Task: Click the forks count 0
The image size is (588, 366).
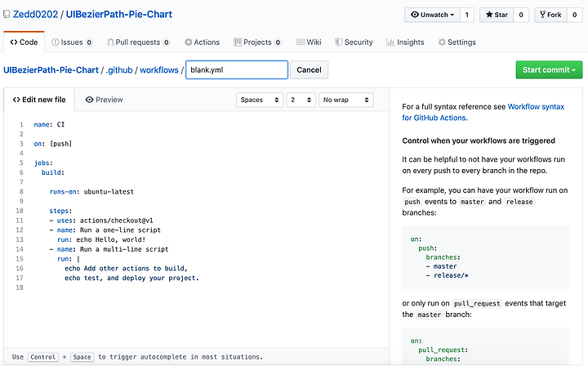Action: [x=574, y=15]
